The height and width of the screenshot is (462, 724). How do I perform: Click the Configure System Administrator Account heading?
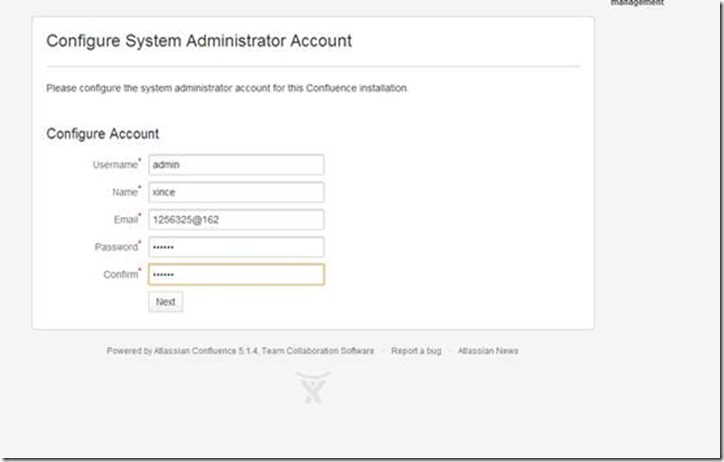199,41
